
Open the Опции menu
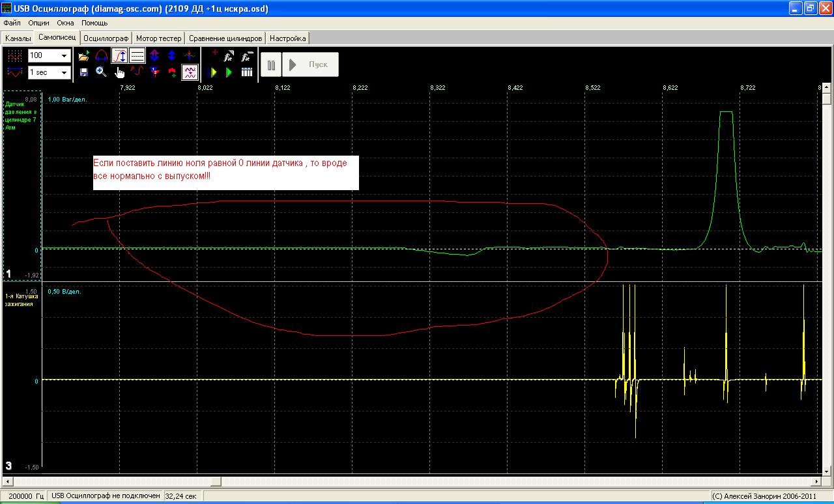[x=39, y=23]
